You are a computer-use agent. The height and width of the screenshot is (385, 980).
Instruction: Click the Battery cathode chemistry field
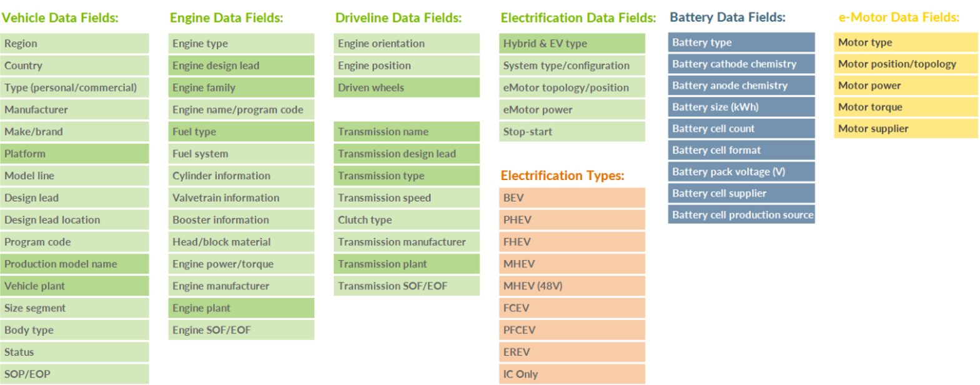741,64
